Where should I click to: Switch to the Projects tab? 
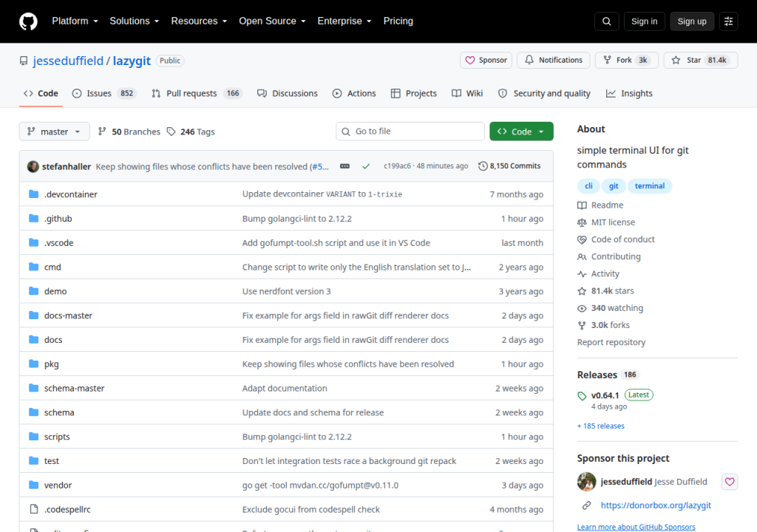point(414,94)
